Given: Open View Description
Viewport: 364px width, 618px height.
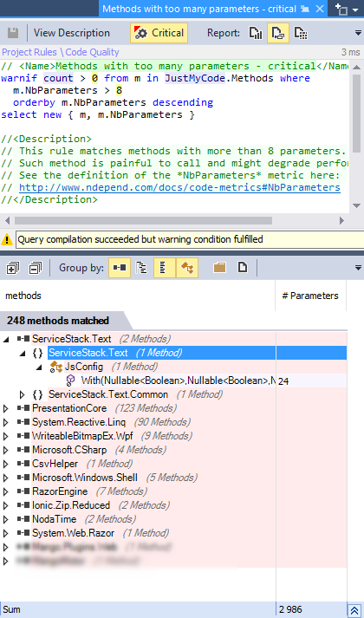Looking at the screenshot, I should tap(72, 33).
